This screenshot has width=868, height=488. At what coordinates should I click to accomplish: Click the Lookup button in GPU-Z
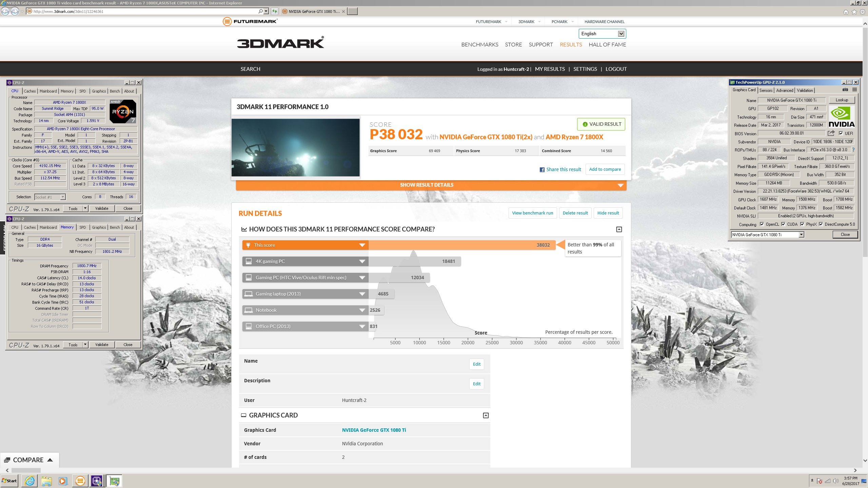[x=842, y=100]
